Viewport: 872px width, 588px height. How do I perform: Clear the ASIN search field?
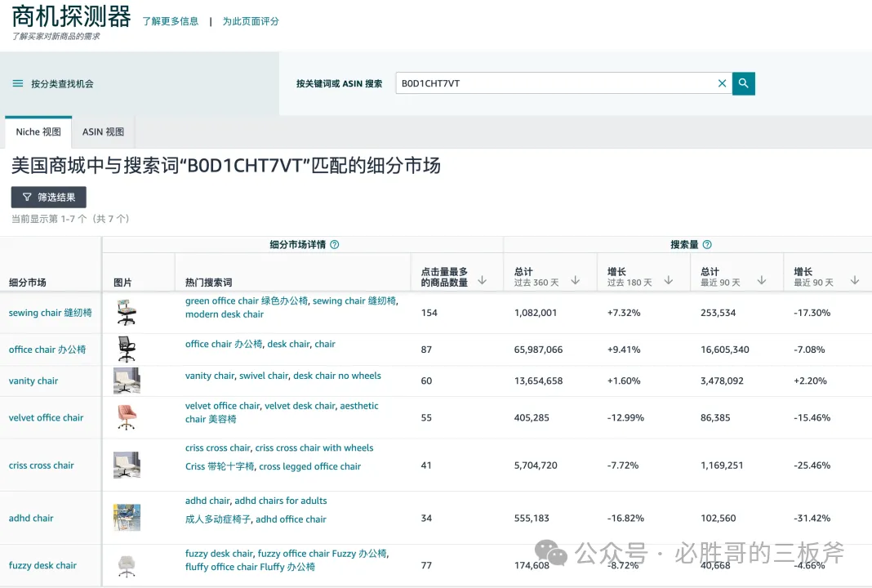tap(722, 83)
